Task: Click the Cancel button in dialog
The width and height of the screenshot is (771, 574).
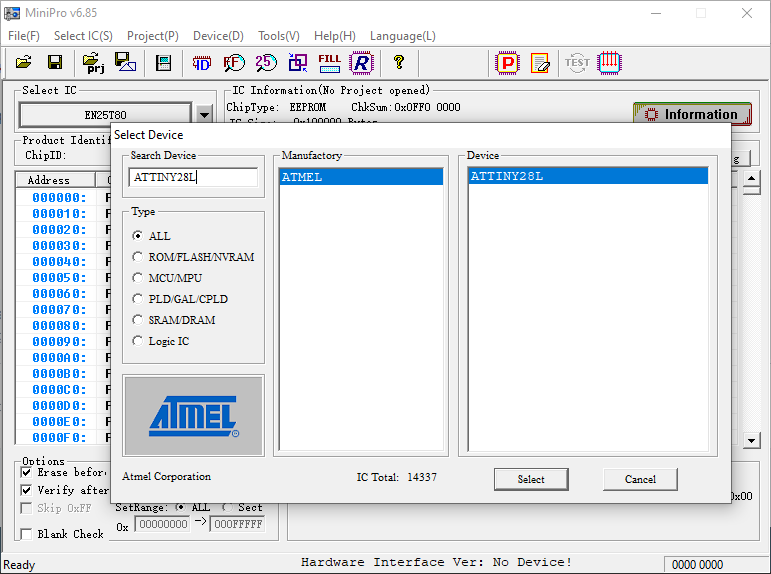Action: (x=640, y=479)
